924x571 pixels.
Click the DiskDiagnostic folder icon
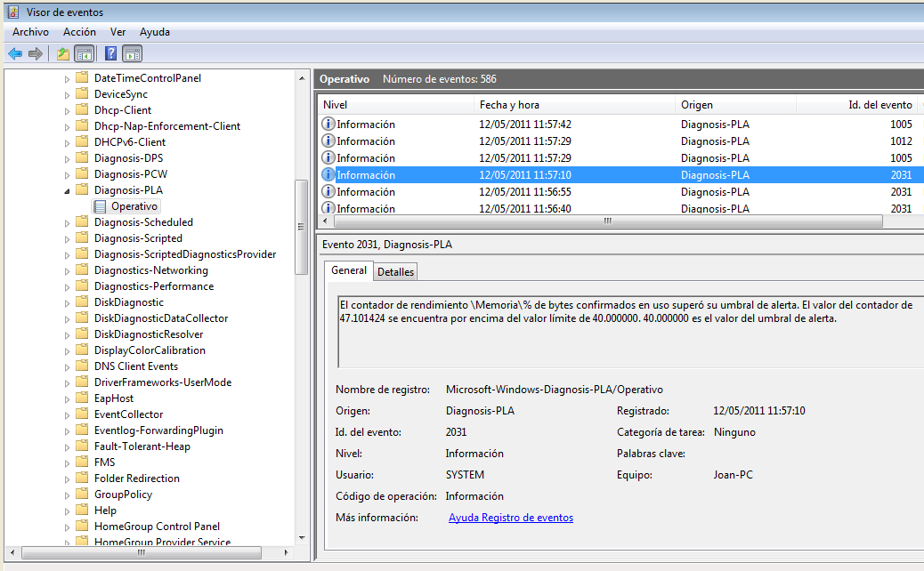coord(83,302)
